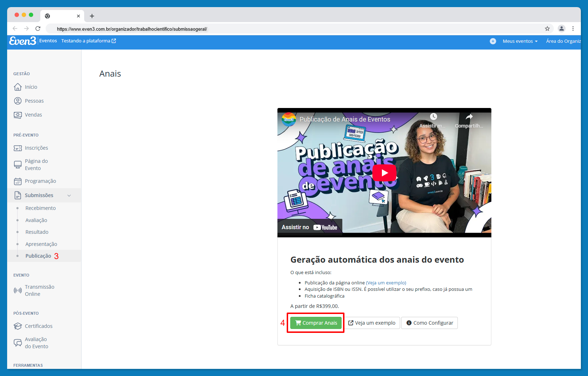This screenshot has width=588, height=376.
Task: Click the video title Publicação de Anais de Eventos
Action: coord(345,119)
